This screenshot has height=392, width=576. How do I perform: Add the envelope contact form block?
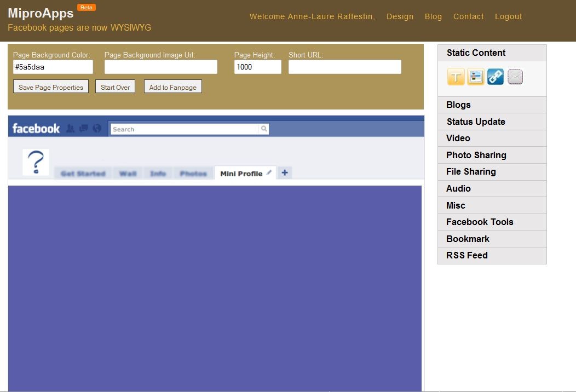[515, 77]
